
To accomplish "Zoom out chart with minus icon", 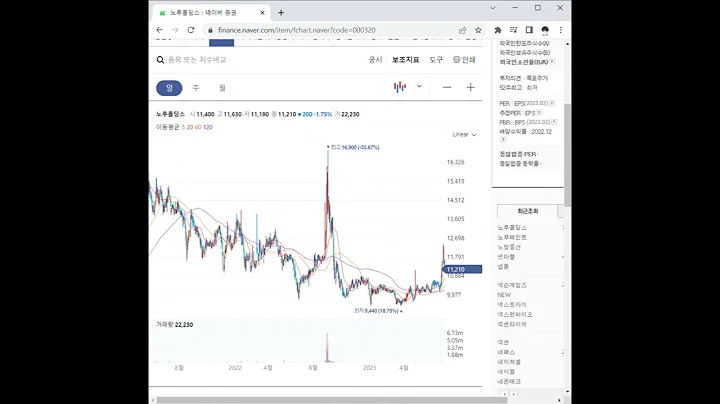I will coord(447,87).
